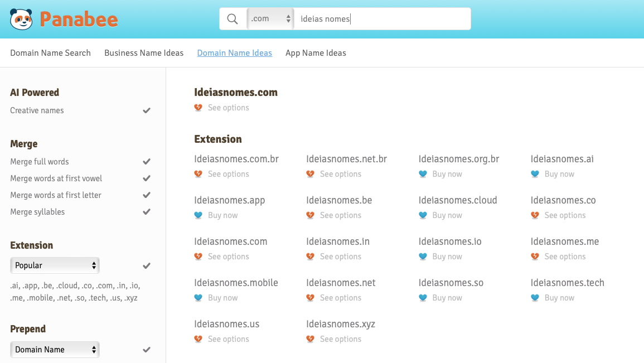Click Buy now for Ideiasnomes.cloud
644x363 pixels.
(x=447, y=215)
